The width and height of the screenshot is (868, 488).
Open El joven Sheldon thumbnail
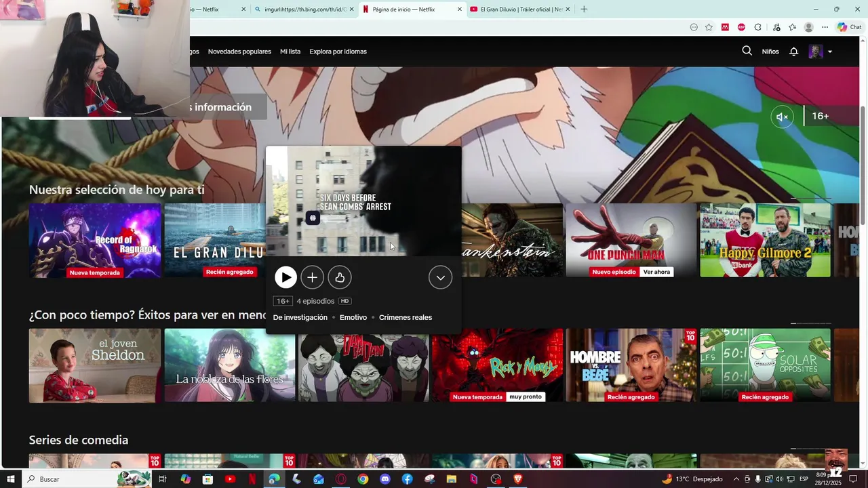point(95,365)
